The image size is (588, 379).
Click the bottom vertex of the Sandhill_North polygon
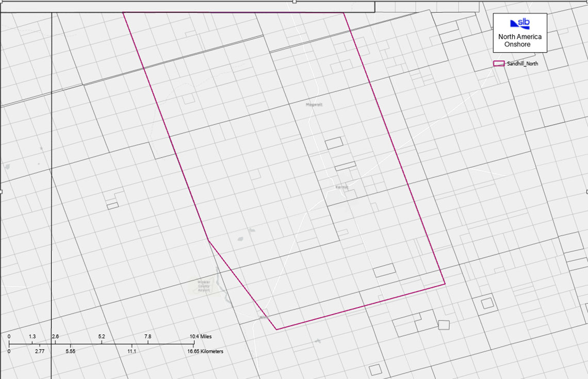coord(276,329)
